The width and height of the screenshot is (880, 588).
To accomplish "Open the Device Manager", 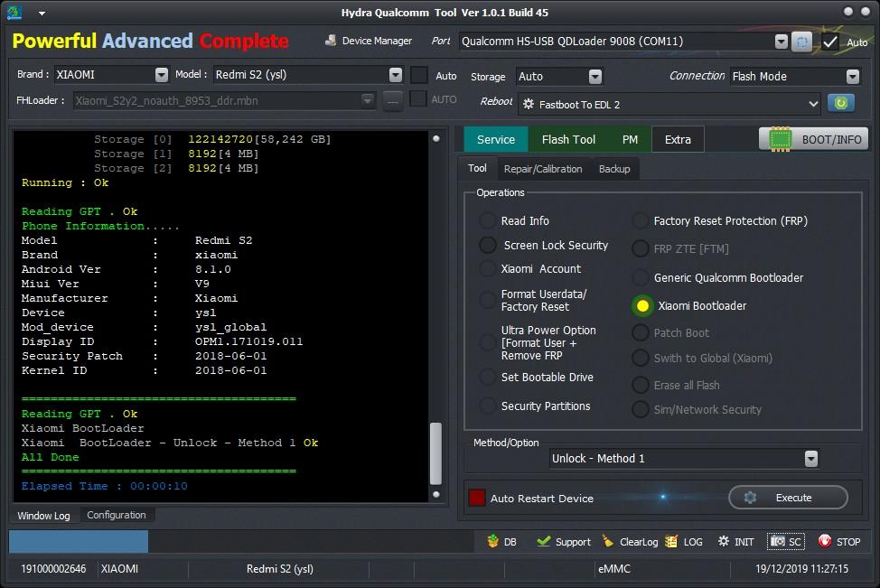I will point(368,41).
